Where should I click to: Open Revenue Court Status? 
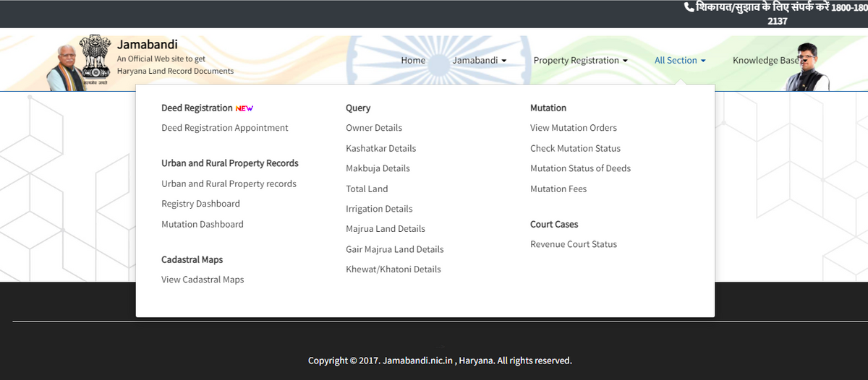click(574, 244)
